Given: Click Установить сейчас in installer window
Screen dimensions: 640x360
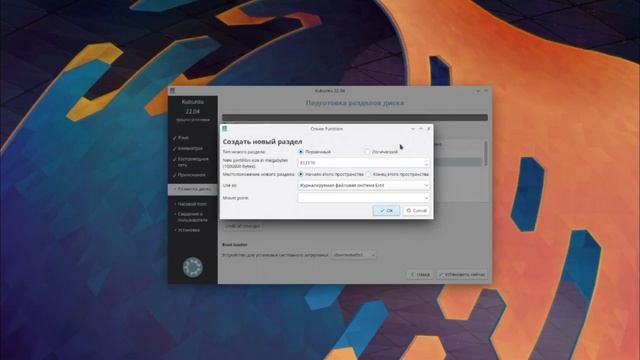Looking at the screenshot, I should point(462,275).
